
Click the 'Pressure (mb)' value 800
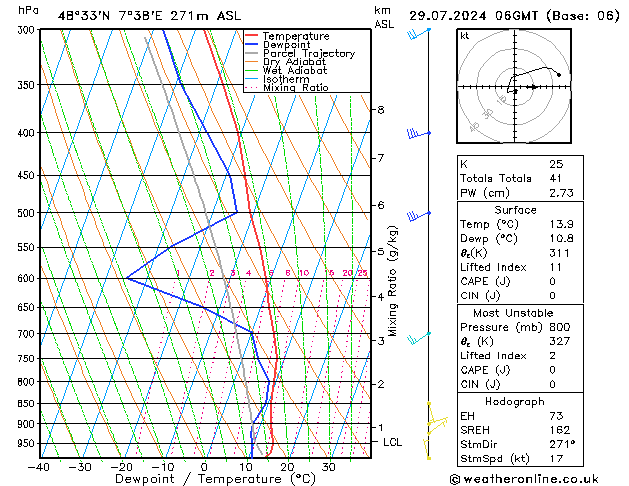560,327
